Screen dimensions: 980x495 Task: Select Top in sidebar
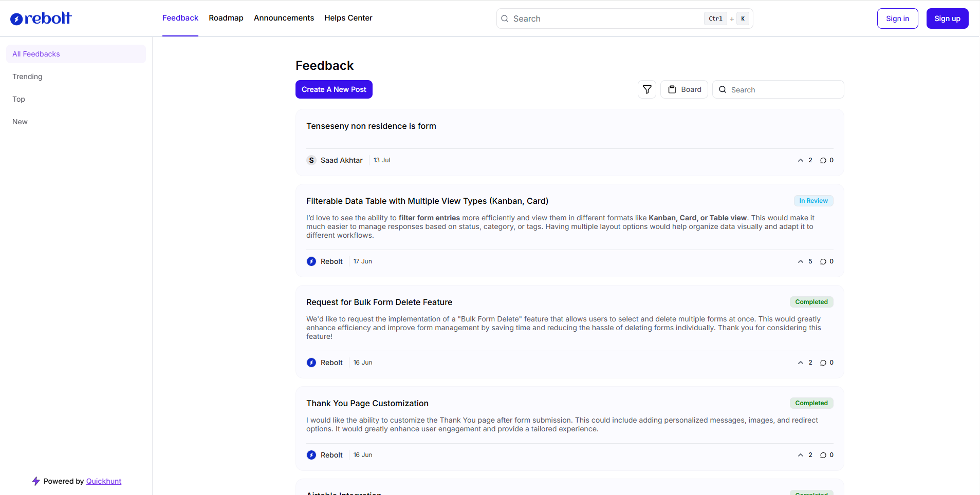[x=76, y=99]
